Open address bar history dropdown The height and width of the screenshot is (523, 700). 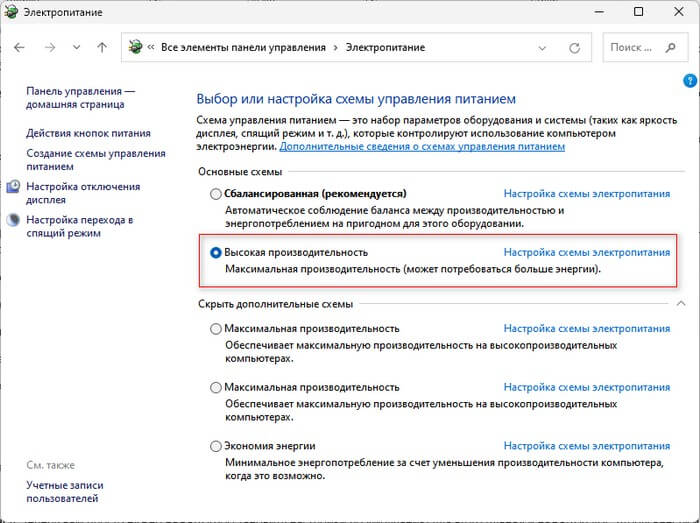click(x=542, y=48)
